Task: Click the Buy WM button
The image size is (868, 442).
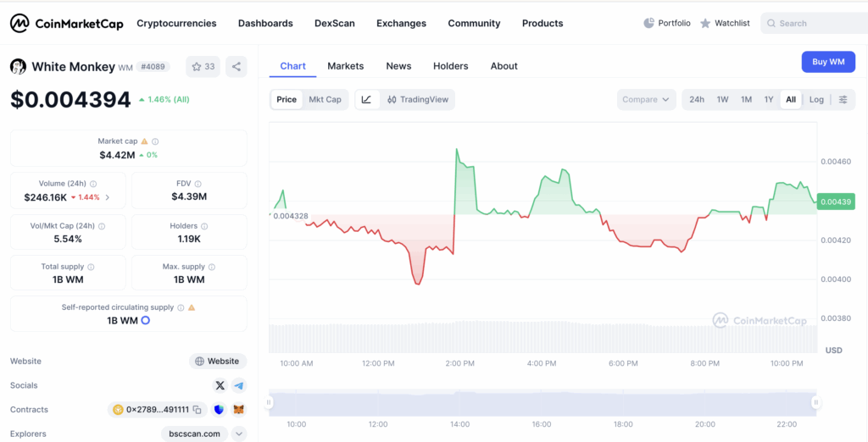Action: pyautogui.click(x=828, y=62)
